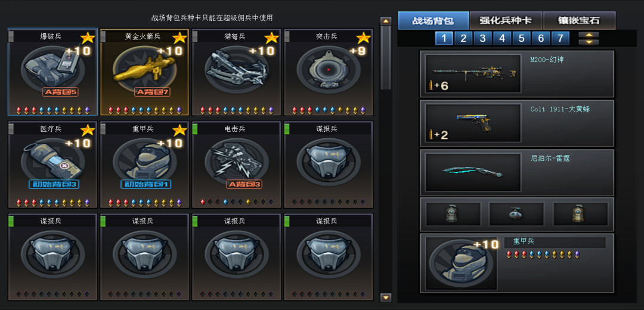Click the card list scroll-down arrow

(386, 297)
